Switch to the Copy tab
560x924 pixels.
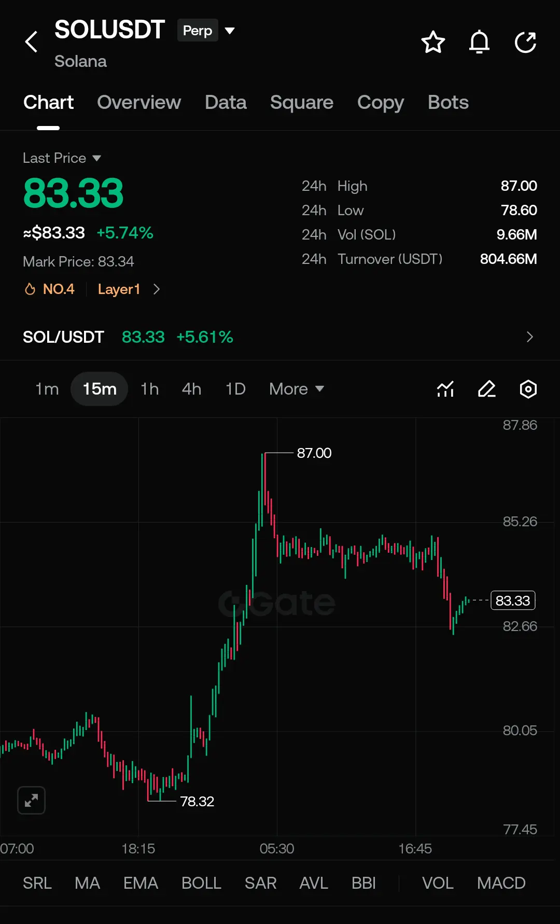[381, 102]
